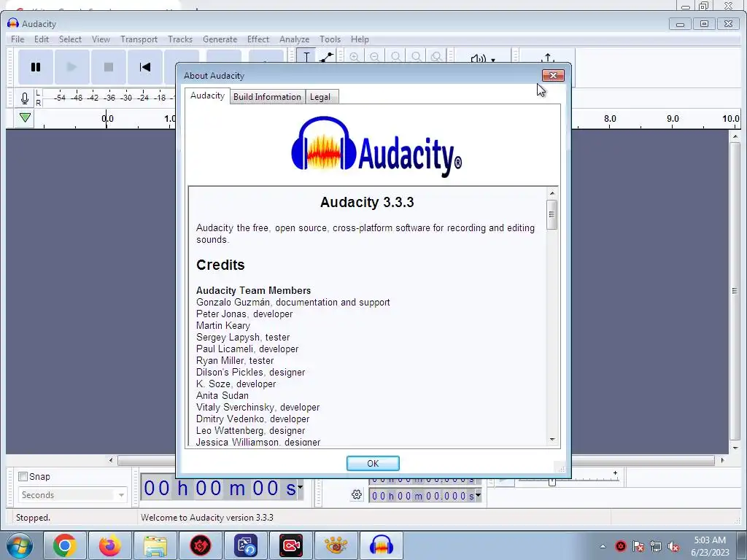Click the 'Credits' heading text
Screen dimensions: 747x560
pyautogui.click(x=220, y=265)
